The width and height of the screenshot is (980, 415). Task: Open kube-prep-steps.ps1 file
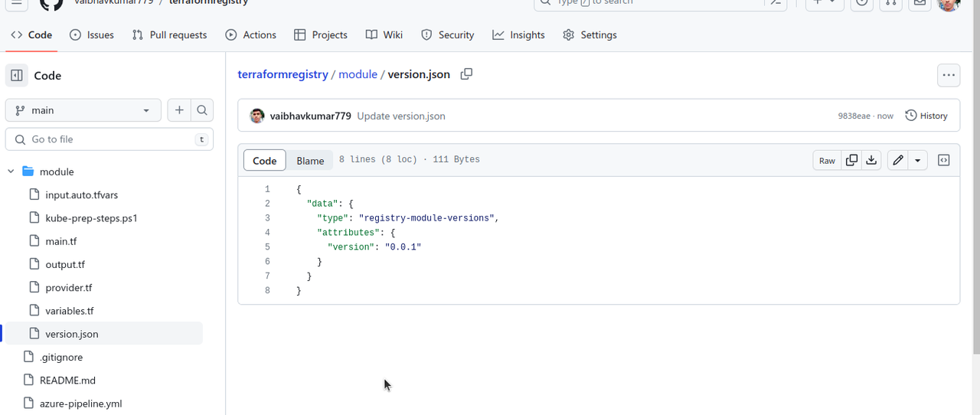click(x=91, y=218)
